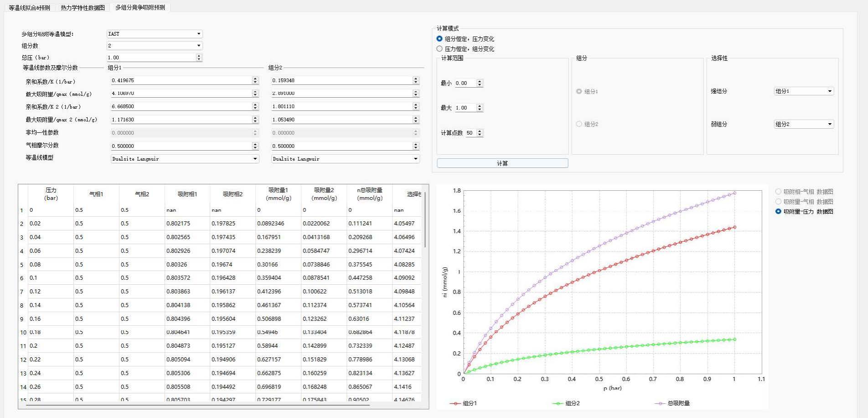Screen dimensions: 868x418
Task: Open 组分1 等温线模型 Dualsite Langmuir dropdown
Action: click(185, 159)
